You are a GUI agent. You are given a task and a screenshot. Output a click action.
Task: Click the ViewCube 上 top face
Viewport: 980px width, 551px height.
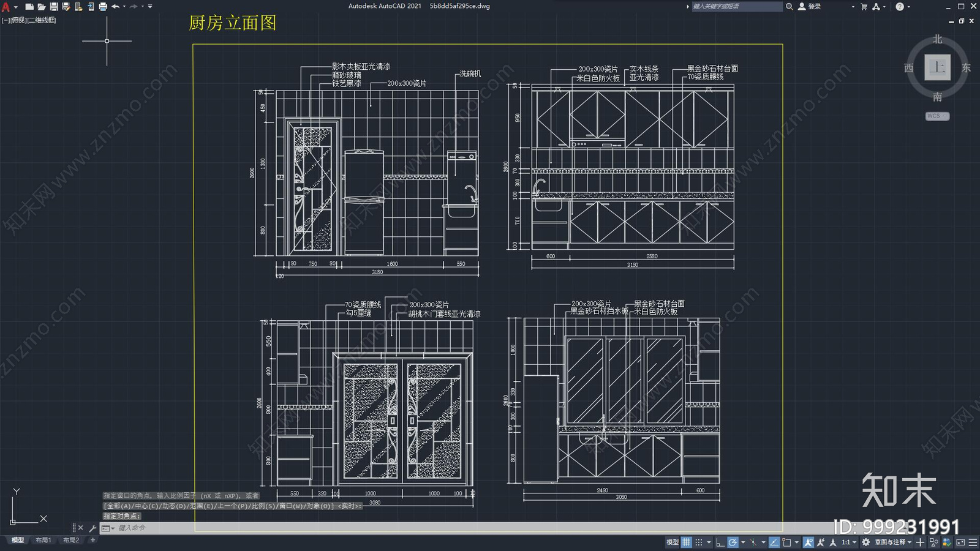pyautogui.click(x=937, y=67)
